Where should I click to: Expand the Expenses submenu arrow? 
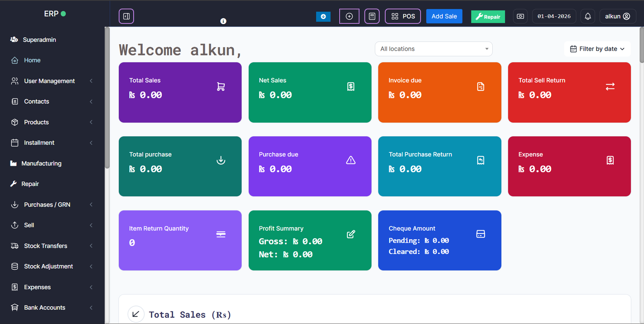click(x=91, y=287)
